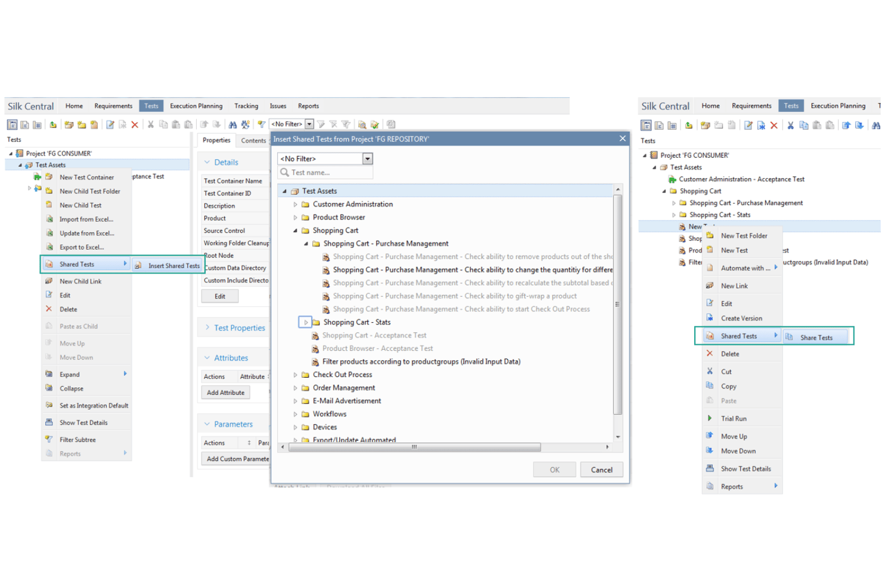Click the Move Down arrow icon in left toolbar
The image size is (882, 588).
216,125
